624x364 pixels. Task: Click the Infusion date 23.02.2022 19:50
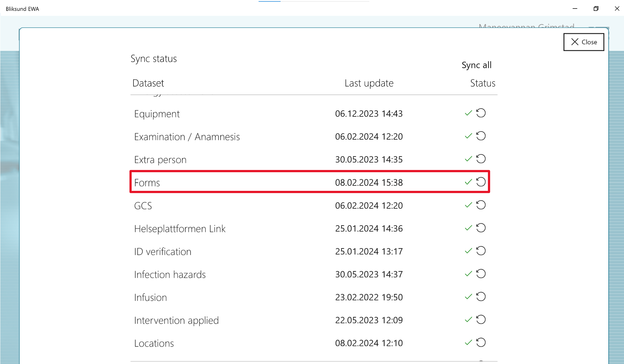(x=369, y=297)
